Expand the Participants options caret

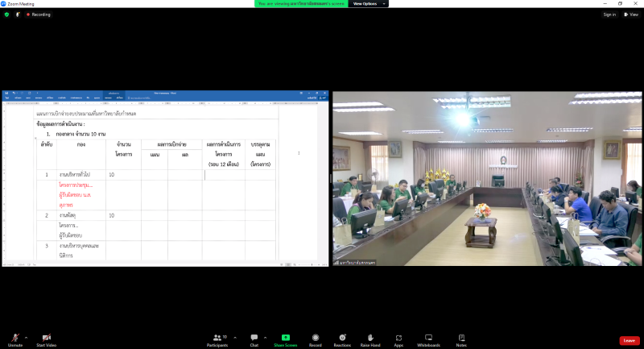coord(236,337)
